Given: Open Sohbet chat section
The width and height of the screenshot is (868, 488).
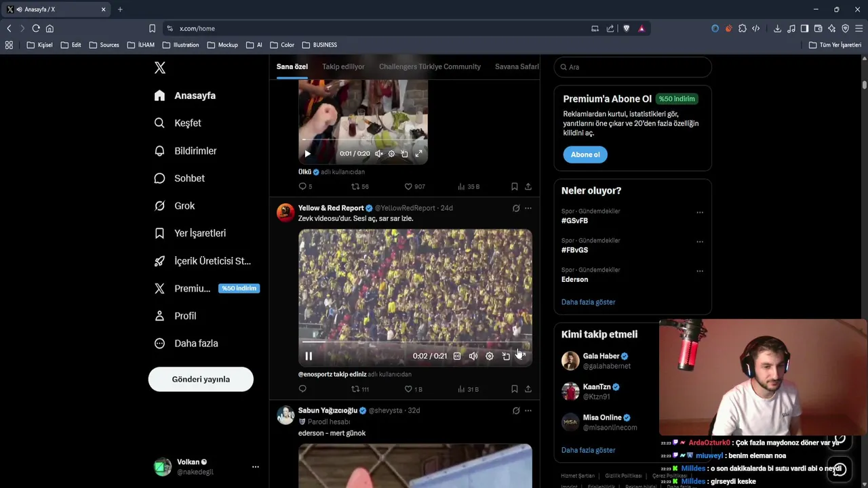Looking at the screenshot, I should tap(179, 178).
